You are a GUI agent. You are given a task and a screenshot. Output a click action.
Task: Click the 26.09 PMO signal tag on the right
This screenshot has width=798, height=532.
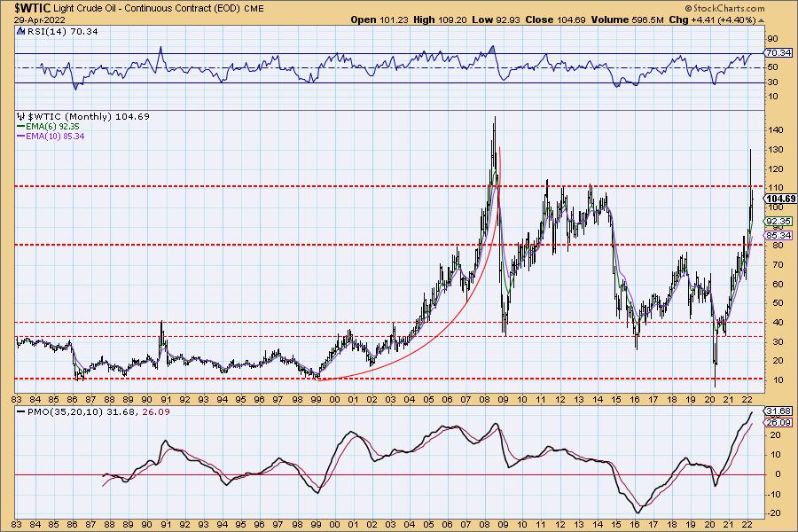778,423
